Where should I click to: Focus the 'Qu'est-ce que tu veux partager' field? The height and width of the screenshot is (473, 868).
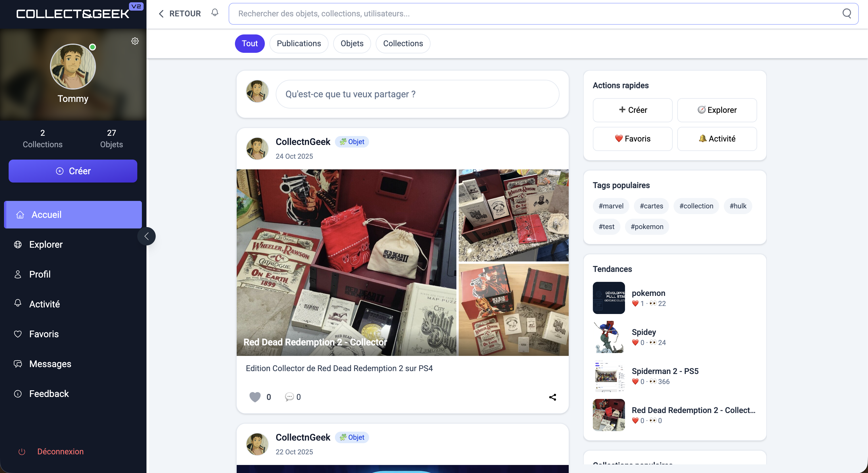(417, 94)
